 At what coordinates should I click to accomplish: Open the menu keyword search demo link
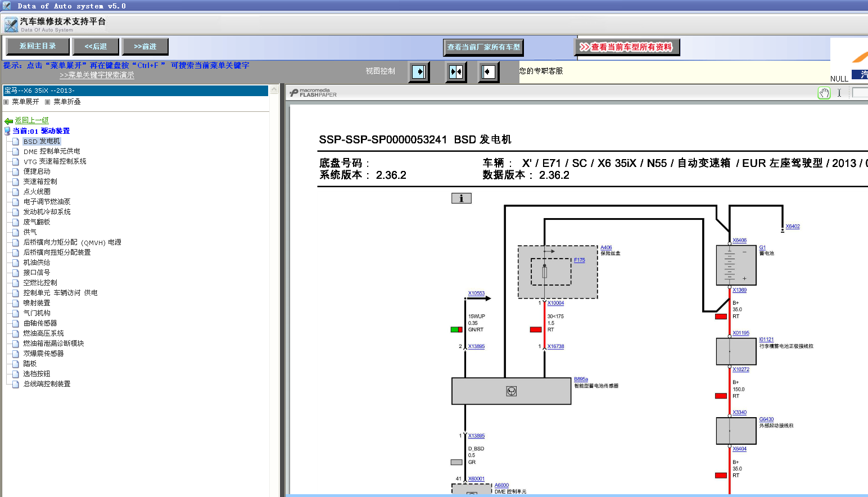97,75
